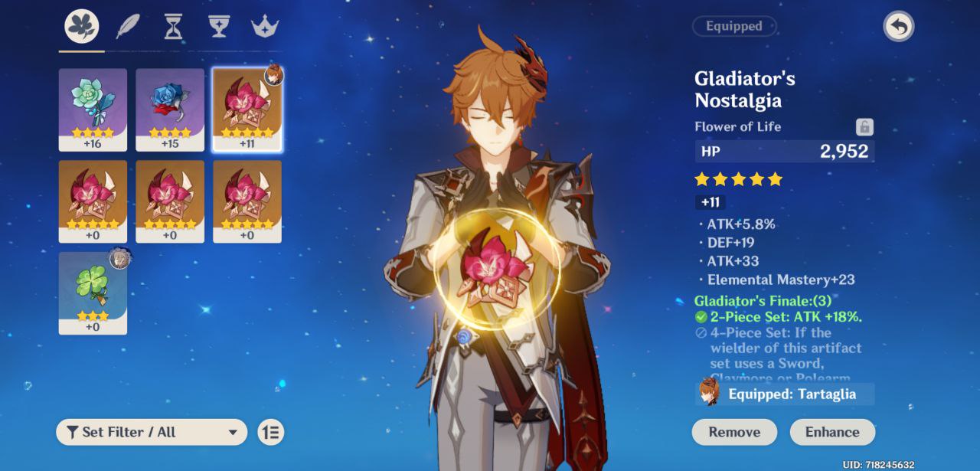
Task: Switch to the Plume of Death feather tab
Action: (128, 28)
